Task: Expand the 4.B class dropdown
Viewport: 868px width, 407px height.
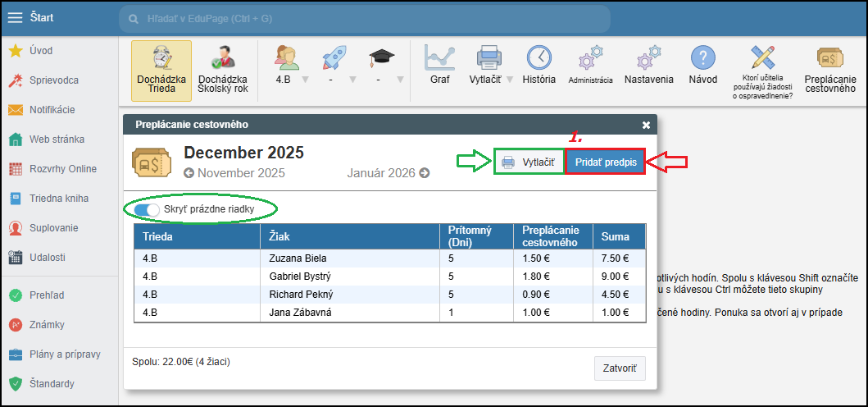Action: pos(304,80)
